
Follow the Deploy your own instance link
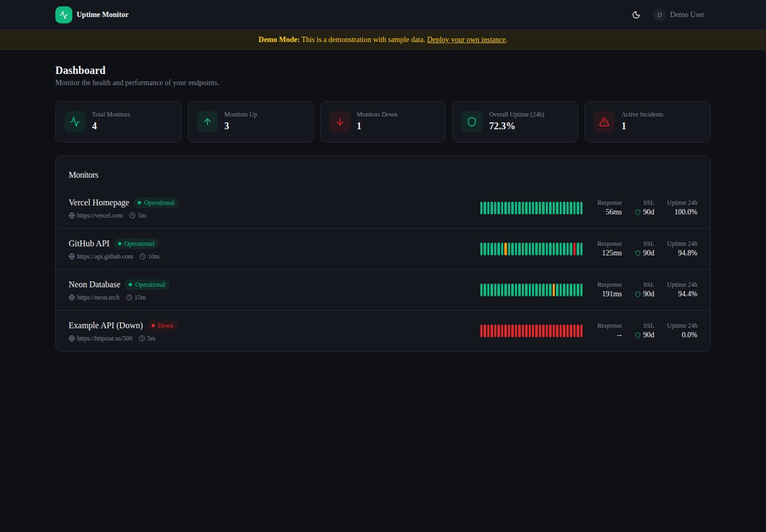467,40
